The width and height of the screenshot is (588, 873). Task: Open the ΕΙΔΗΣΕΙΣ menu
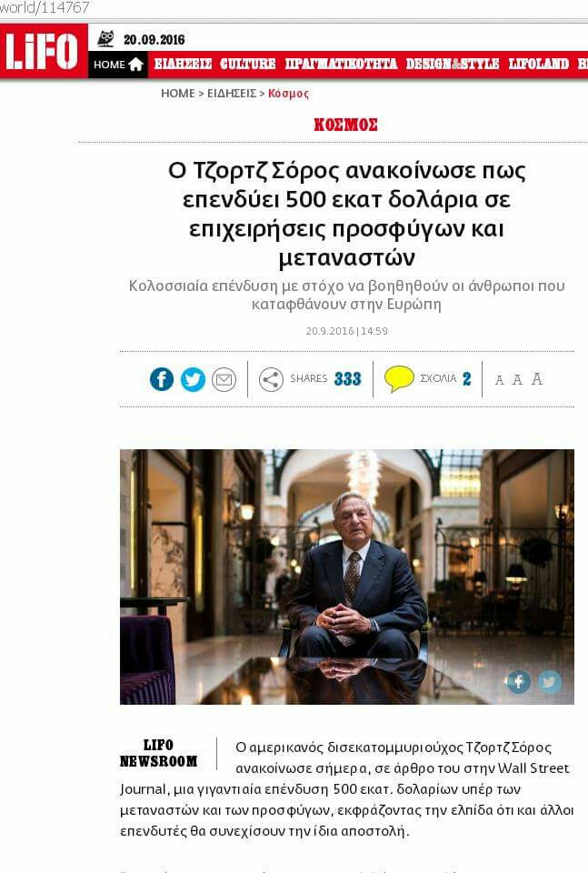coord(183,64)
